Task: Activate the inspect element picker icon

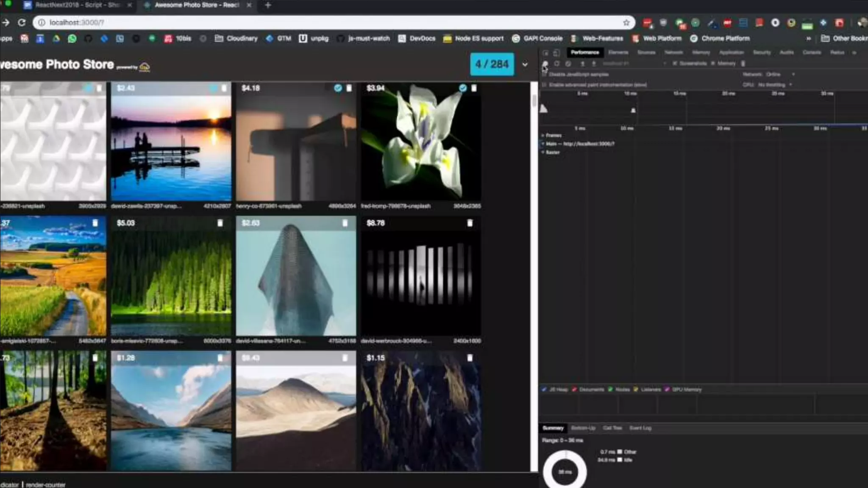Action: [x=545, y=53]
